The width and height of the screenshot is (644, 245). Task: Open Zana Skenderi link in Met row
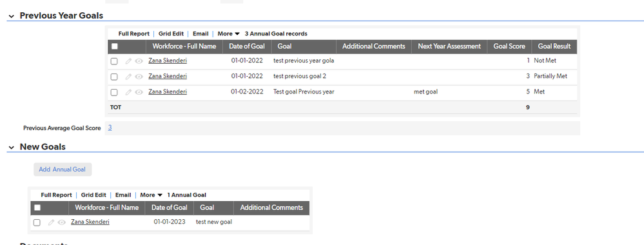(168, 92)
